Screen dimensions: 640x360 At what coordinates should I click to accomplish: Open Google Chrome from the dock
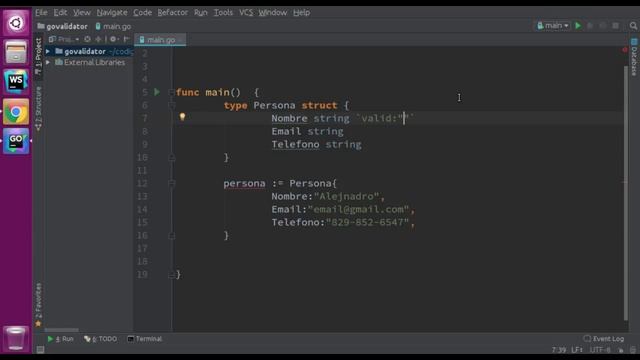pyautogui.click(x=16, y=111)
